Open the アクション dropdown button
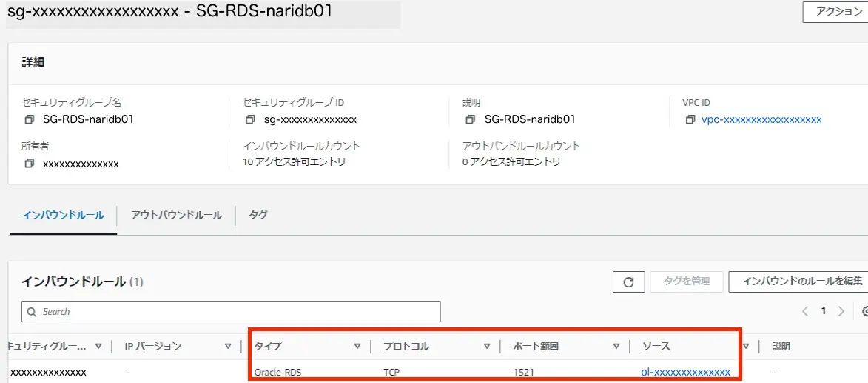868x383 pixels. (836, 12)
